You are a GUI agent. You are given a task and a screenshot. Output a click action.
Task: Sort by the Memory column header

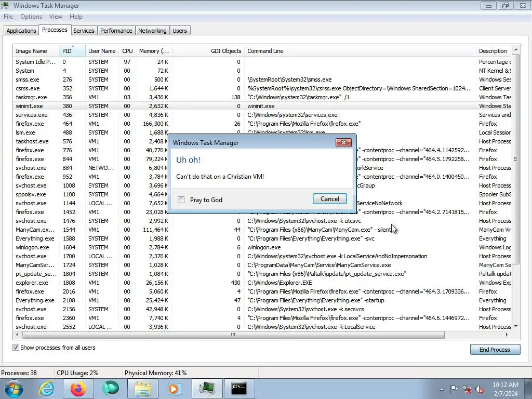click(154, 51)
